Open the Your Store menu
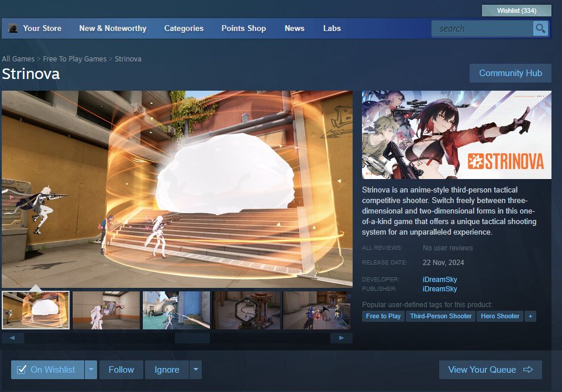Viewport: 562px width, 392px height. [x=42, y=28]
